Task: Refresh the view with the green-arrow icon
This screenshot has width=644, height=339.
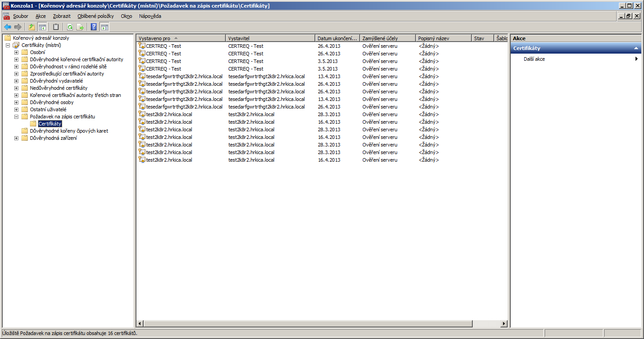Action: tap(70, 27)
